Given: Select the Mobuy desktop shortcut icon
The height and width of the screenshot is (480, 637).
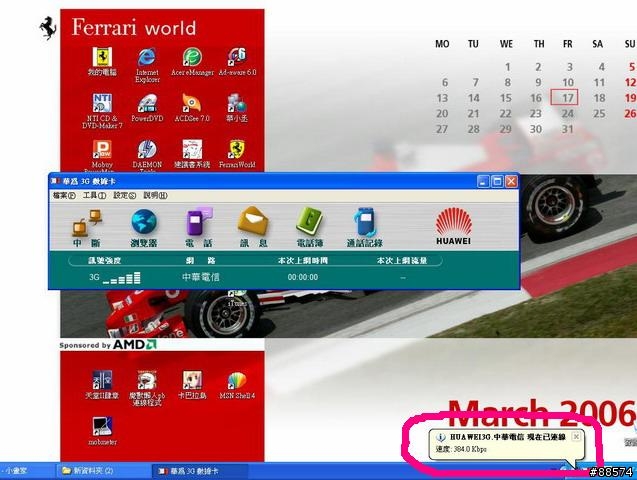Looking at the screenshot, I should tap(102, 156).
